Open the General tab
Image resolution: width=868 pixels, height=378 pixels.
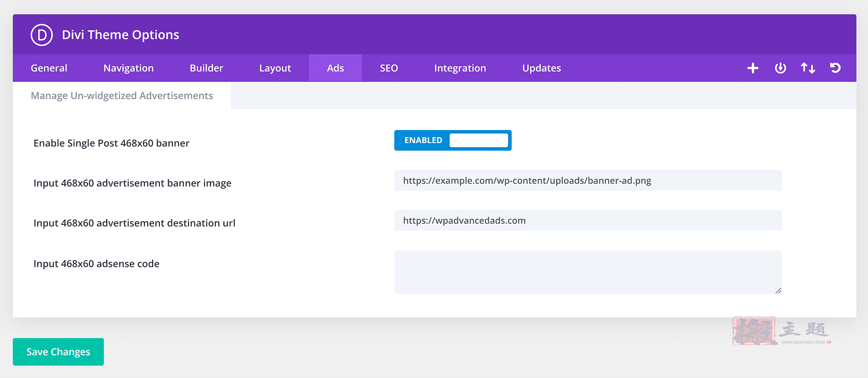coord(49,68)
